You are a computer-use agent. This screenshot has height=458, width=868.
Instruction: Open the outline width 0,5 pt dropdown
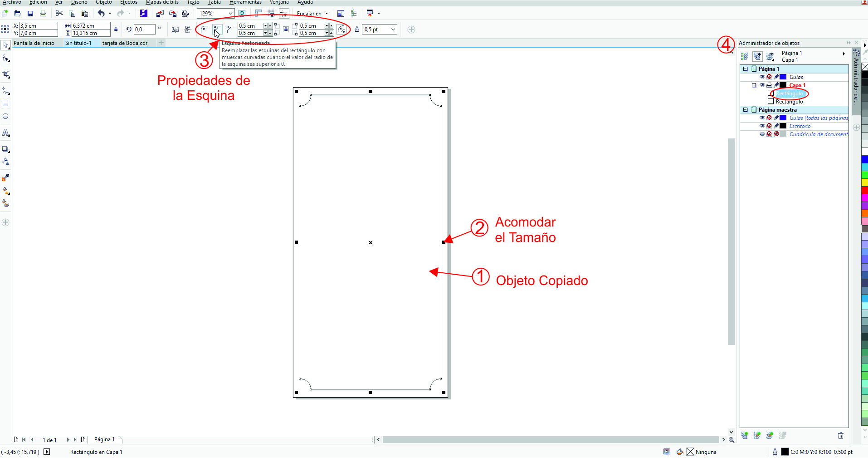(393, 30)
